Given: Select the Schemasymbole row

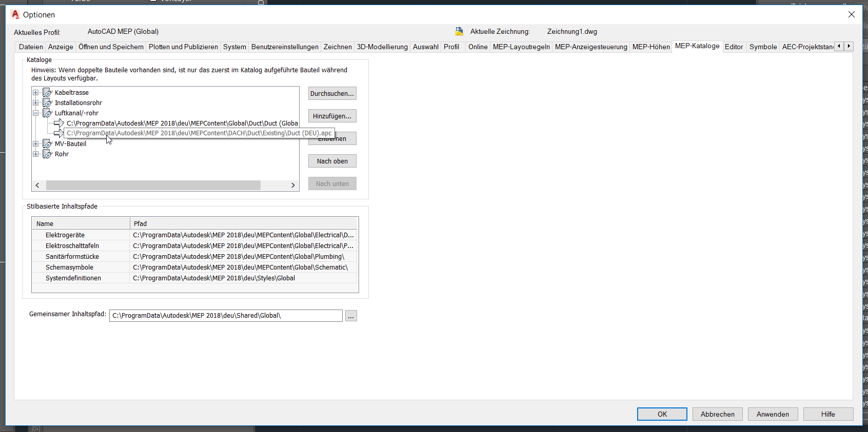Looking at the screenshot, I should pyautogui.click(x=194, y=267).
